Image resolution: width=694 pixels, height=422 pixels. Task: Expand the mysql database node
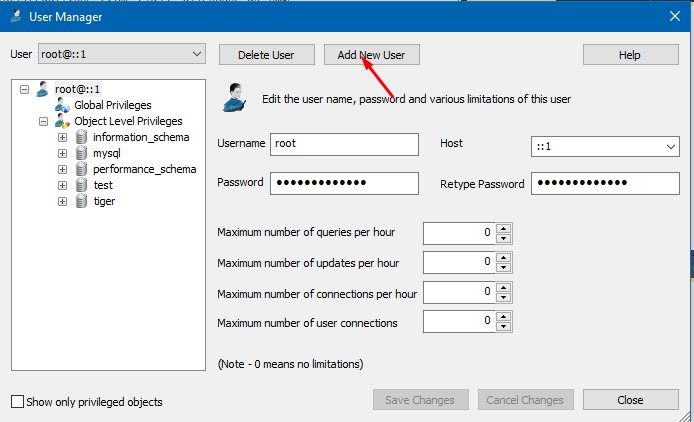(62, 153)
